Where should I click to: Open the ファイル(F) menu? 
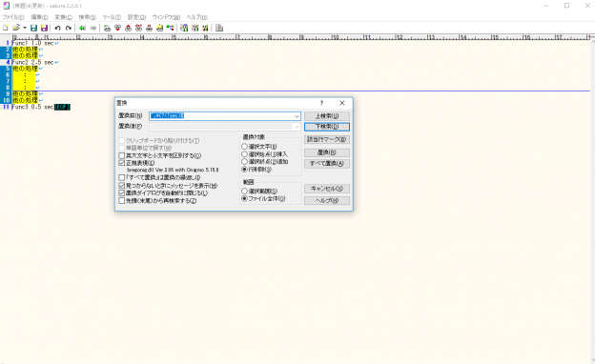[13, 17]
